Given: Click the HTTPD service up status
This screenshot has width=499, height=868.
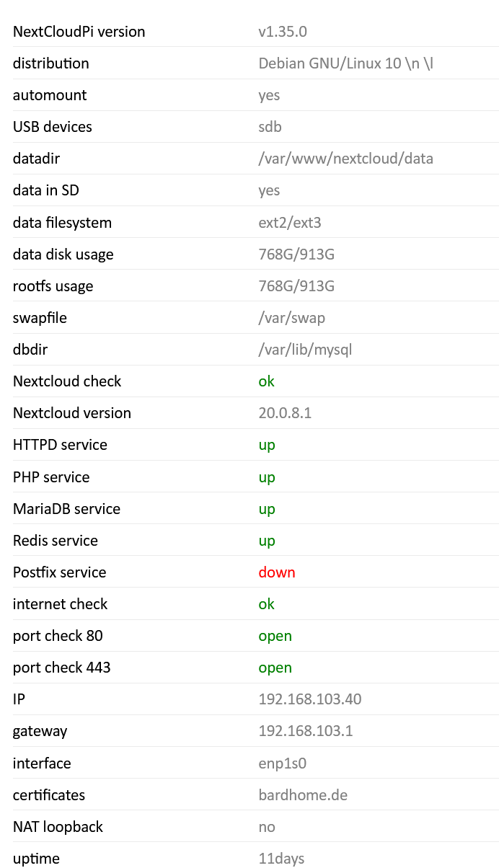Looking at the screenshot, I should click(x=267, y=445).
